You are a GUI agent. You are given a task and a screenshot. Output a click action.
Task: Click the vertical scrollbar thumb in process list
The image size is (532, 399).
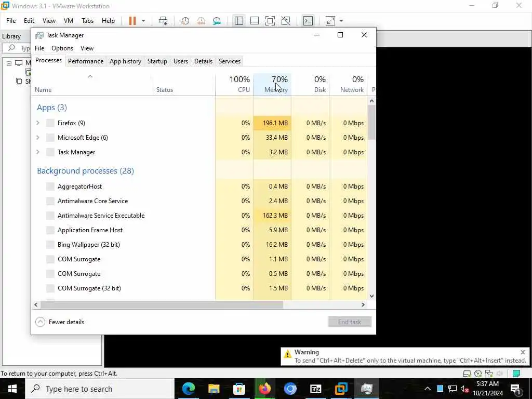click(371, 122)
